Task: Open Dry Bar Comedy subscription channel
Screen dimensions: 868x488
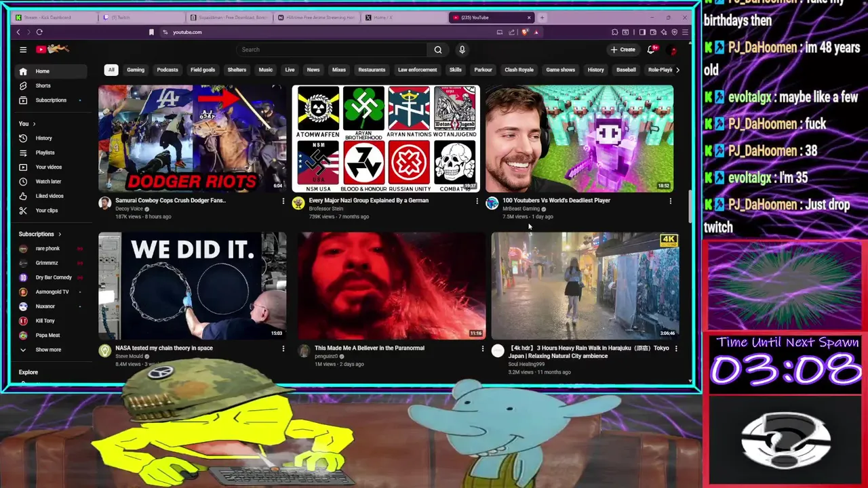Action: pyautogui.click(x=50, y=277)
